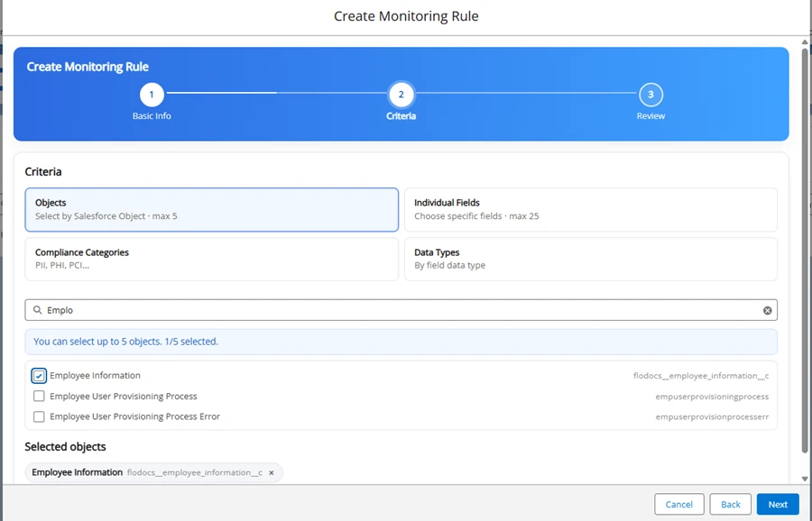This screenshot has width=812, height=521.
Task: Remove the Employee Information pill using its x
Action: (272, 472)
